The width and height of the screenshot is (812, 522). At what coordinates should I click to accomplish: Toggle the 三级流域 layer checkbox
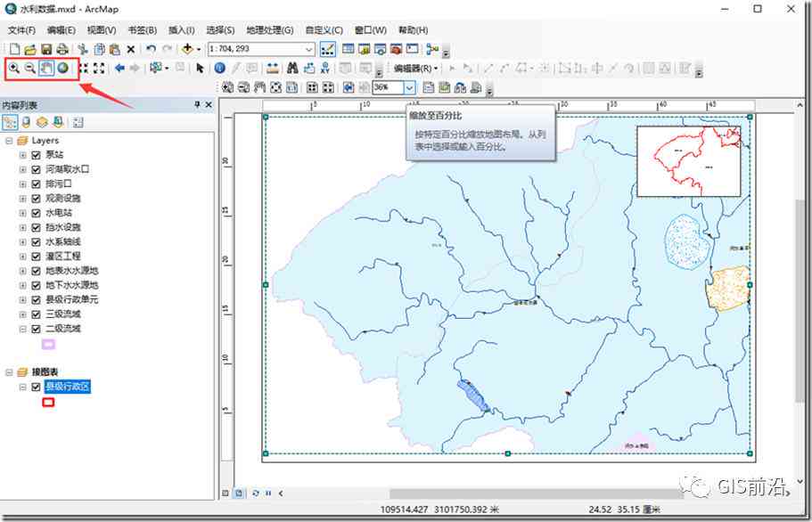[x=37, y=314]
